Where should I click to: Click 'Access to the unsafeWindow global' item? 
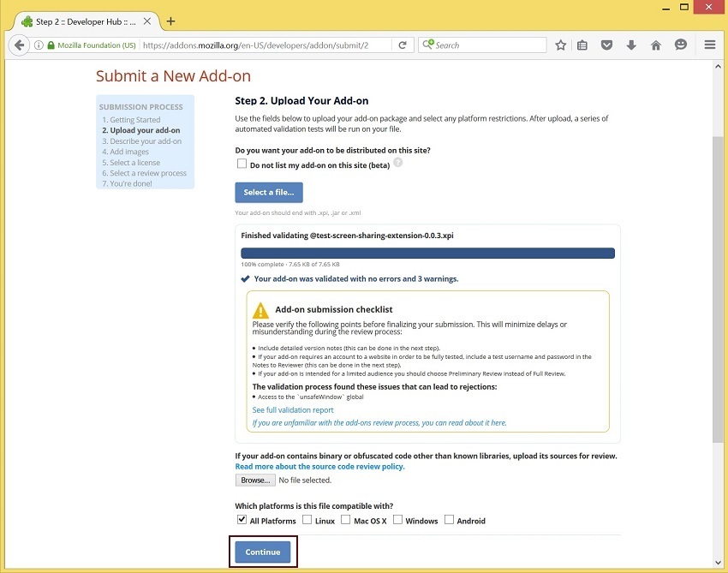(x=311, y=397)
